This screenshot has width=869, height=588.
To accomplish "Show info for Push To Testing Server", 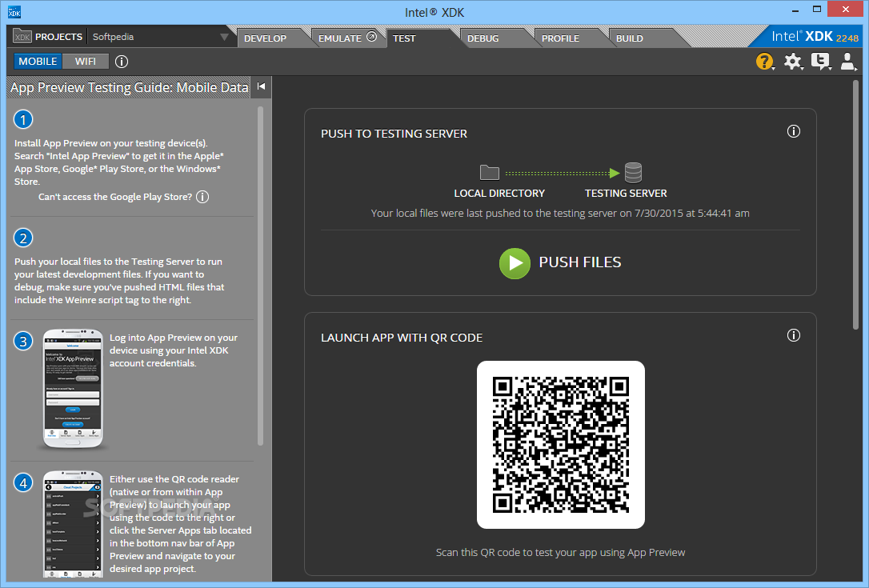I will [794, 131].
